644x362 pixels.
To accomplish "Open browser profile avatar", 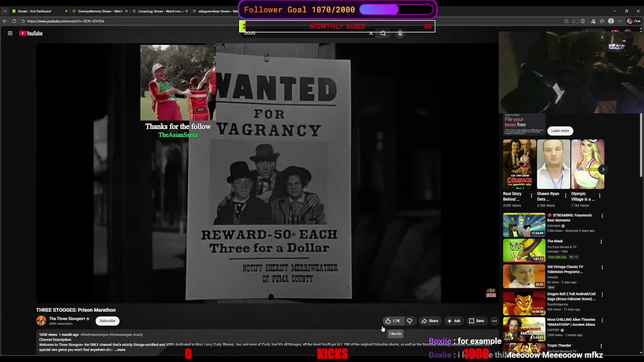I will click(x=611, y=21).
